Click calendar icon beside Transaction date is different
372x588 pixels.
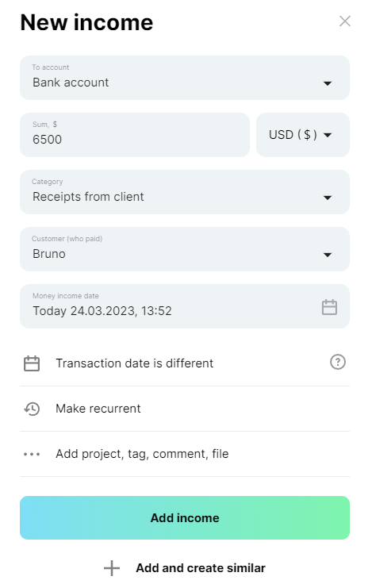pos(32,363)
